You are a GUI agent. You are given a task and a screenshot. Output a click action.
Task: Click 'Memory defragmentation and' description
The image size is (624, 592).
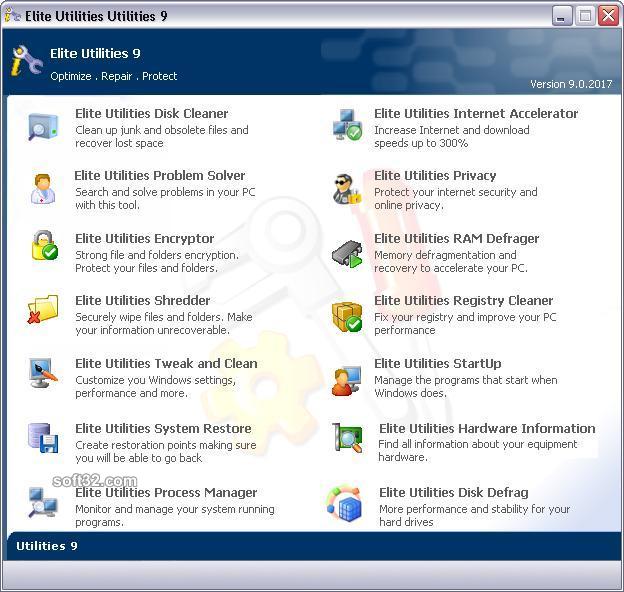pyautogui.click(x=451, y=261)
